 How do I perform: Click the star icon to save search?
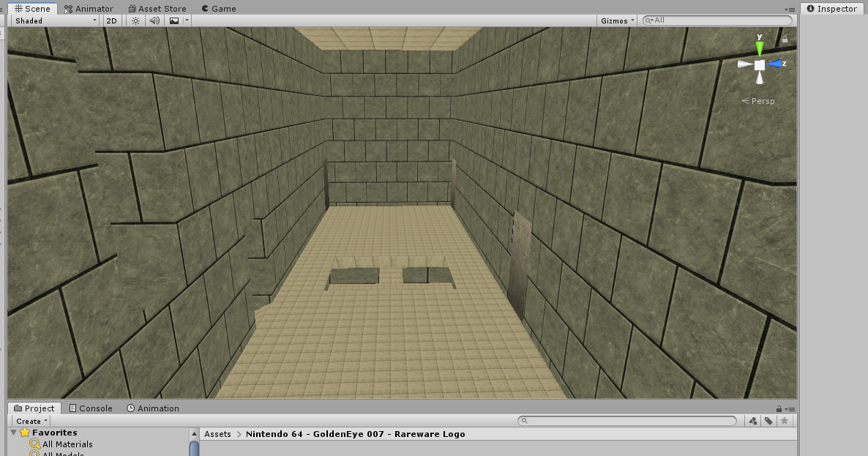(x=785, y=421)
